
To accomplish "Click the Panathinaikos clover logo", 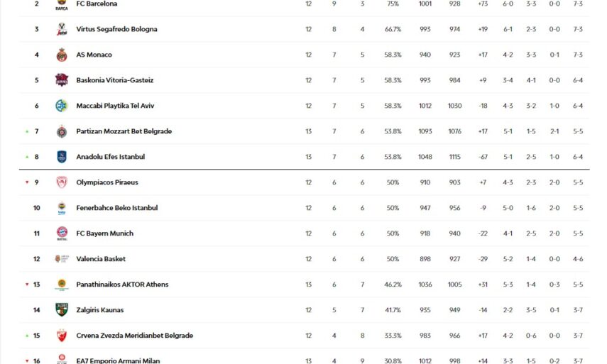I will (x=62, y=285).
